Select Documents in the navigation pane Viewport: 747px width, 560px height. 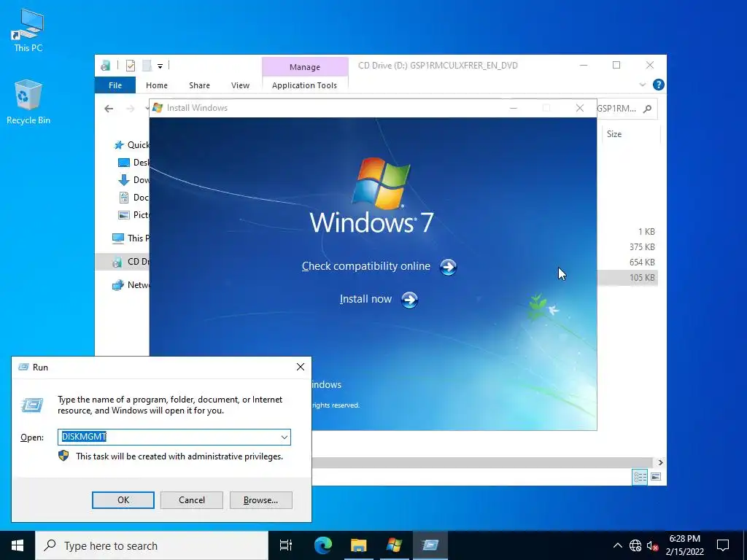click(x=133, y=197)
